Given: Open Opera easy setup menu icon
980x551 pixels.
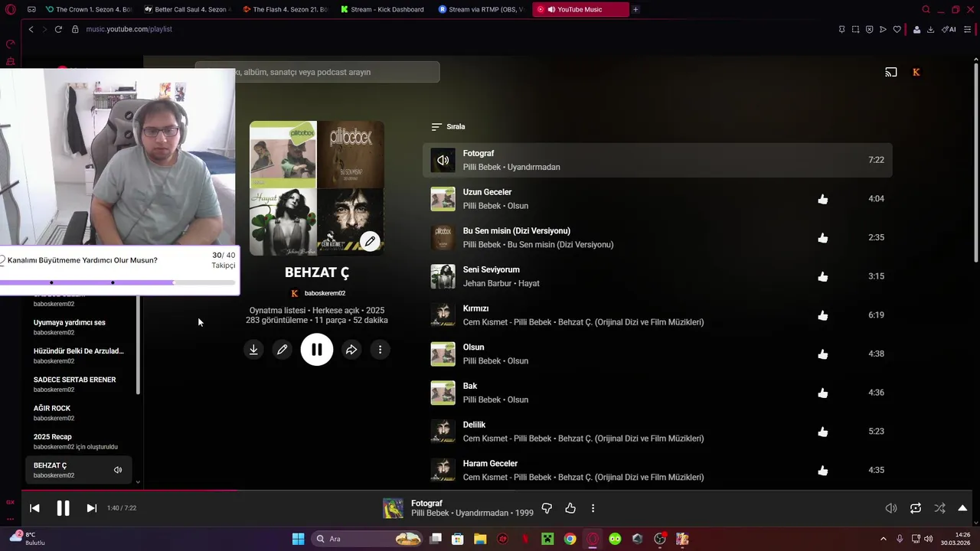Looking at the screenshot, I should point(968,29).
